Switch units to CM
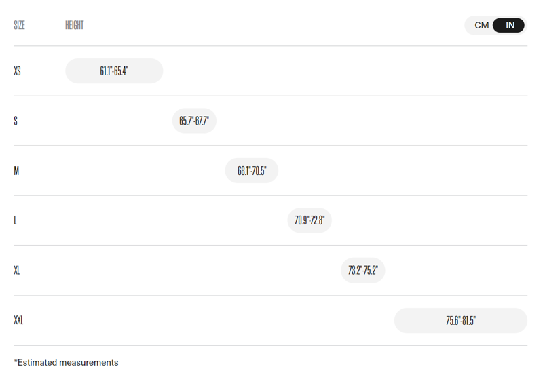Screen dimensions: 543x392 tap(481, 26)
